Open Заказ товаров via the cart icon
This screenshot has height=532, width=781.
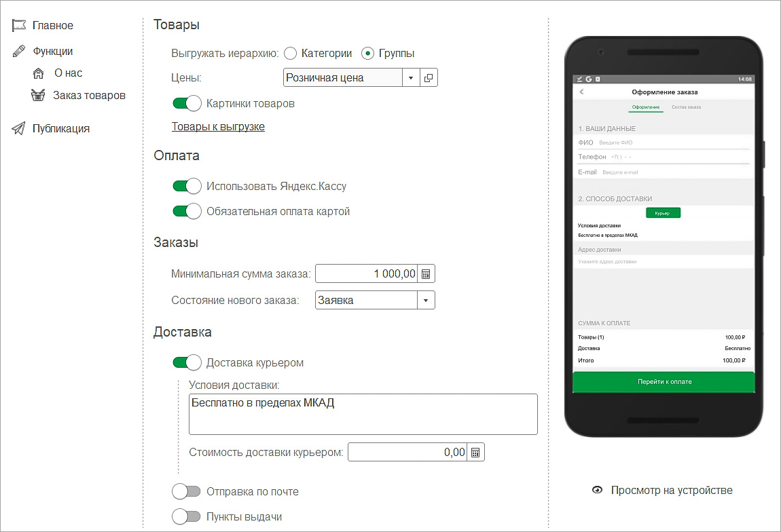click(39, 95)
